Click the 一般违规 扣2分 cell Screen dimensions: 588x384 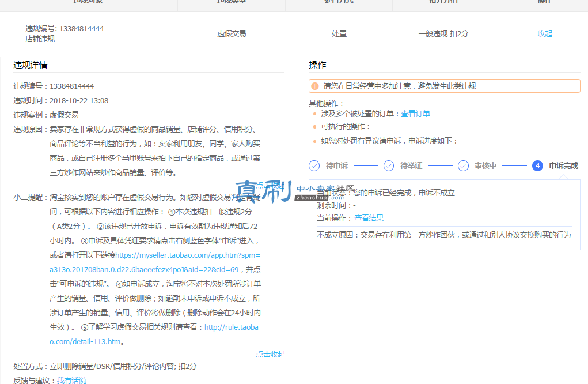click(x=443, y=33)
